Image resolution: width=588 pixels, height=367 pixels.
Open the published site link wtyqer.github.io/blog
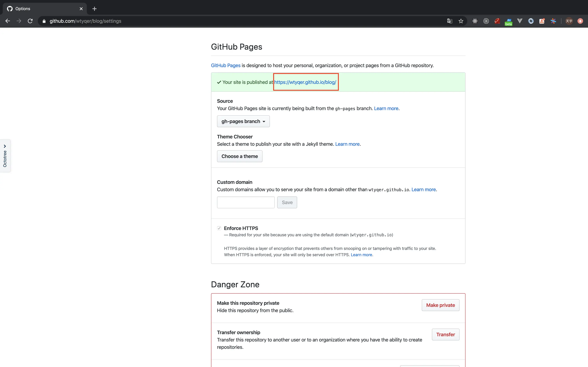[305, 82]
